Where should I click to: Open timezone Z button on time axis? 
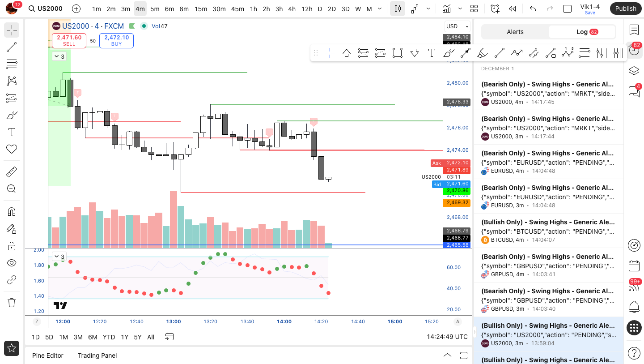[x=37, y=321]
